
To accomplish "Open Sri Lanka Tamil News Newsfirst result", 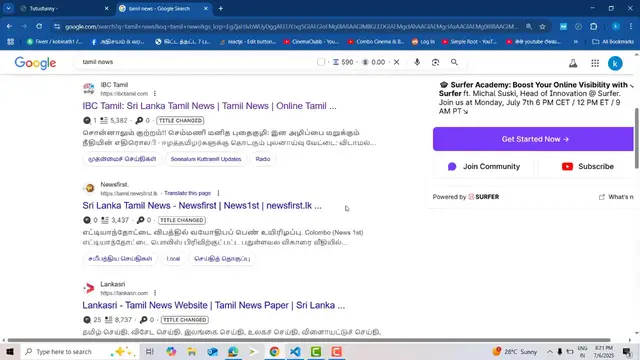I will (202, 206).
